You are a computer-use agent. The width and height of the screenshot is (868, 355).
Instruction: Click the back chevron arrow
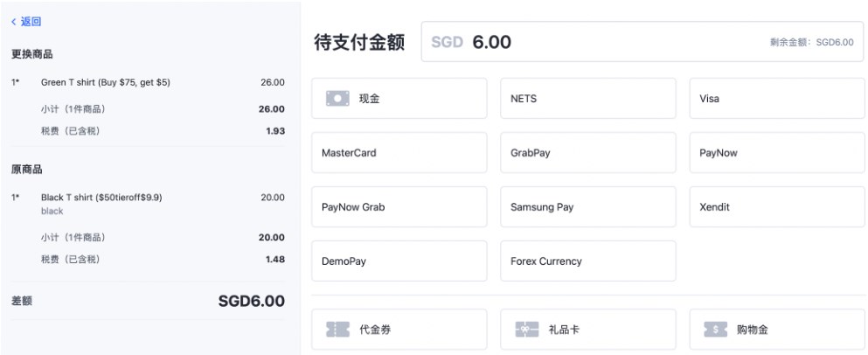pos(14,22)
